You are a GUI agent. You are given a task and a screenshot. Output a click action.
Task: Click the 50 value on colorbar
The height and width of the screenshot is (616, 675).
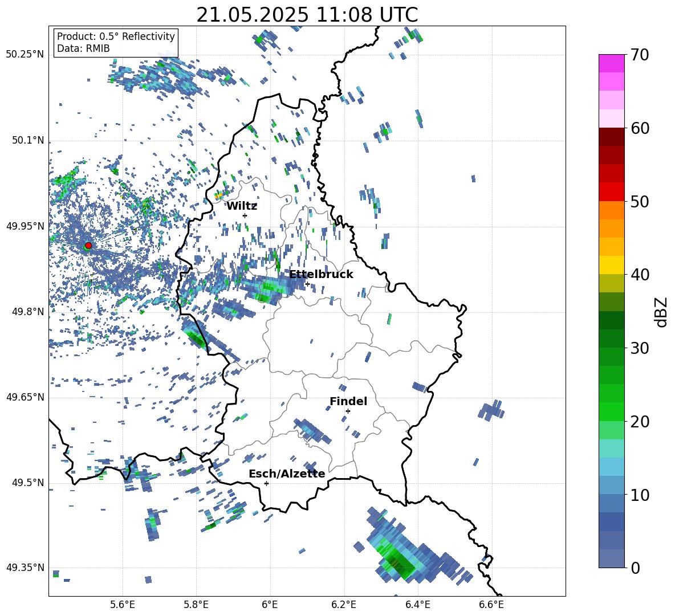coord(639,201)
